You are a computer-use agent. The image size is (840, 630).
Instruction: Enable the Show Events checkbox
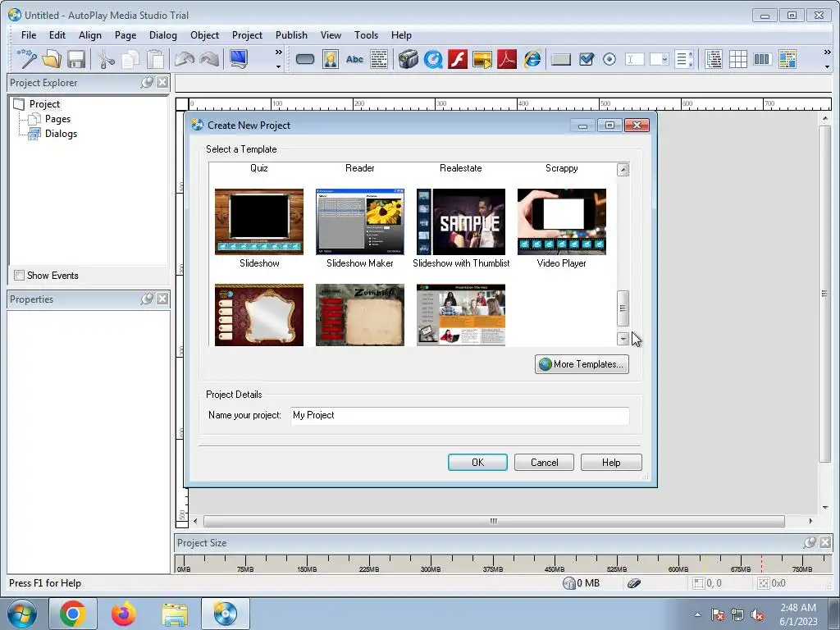click(20, 276)
